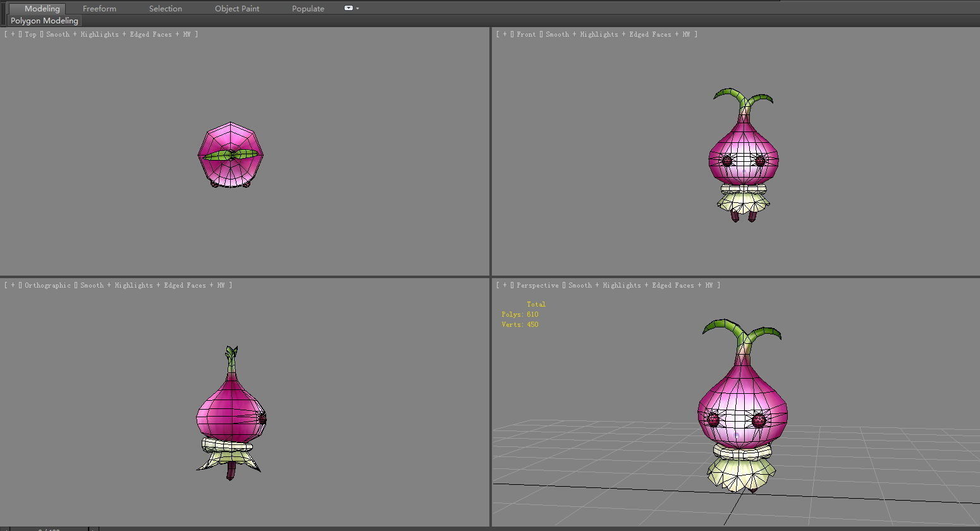The width and height of the screenshot is (980, 531).
Task: Open the Top viewport plus menu
Action: click(13, 34)
